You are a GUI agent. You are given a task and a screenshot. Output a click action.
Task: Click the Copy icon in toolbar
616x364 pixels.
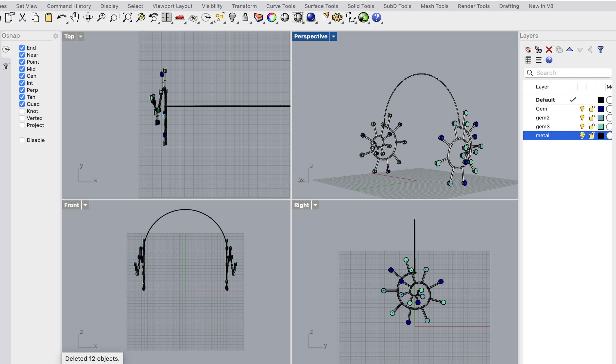(x=35, y=17)
